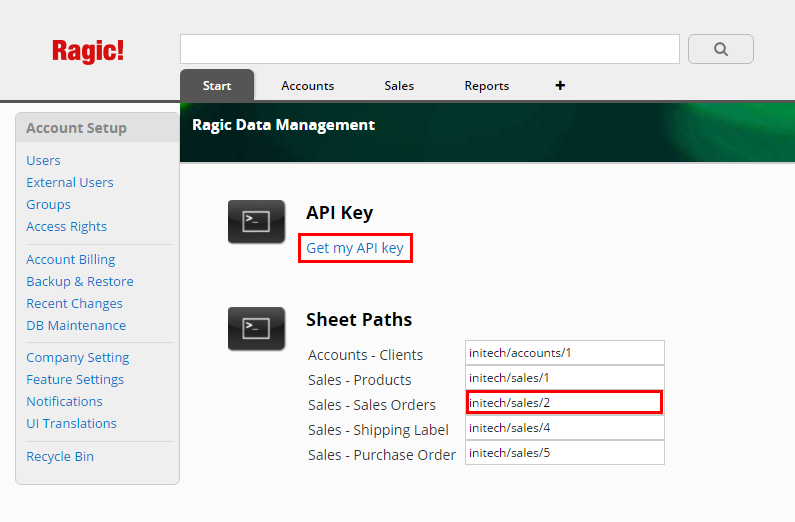Click the Sales - Sales Orders label
795x522 pixels.
point(372,405)
